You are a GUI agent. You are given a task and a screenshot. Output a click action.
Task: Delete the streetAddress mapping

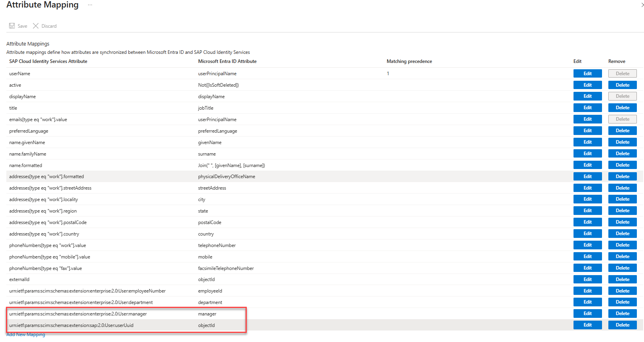tap(622, 188)
